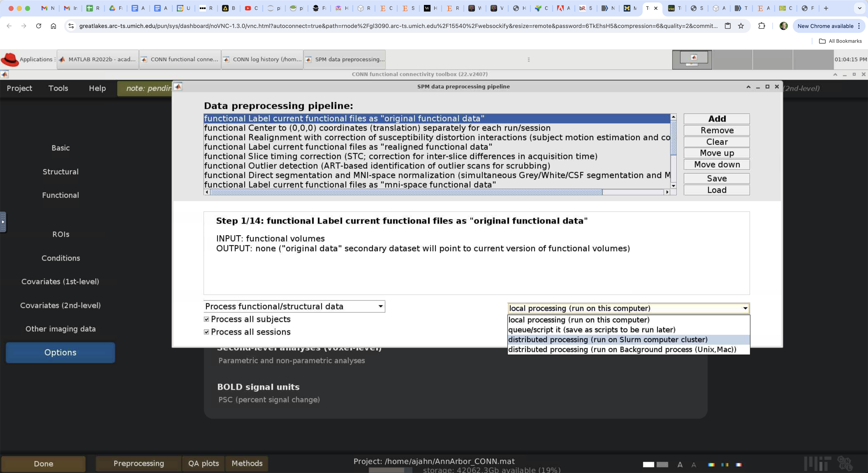Select the gray background theme swatch
The width and height of the screenshot is (868, 473).
click(662, 465)
